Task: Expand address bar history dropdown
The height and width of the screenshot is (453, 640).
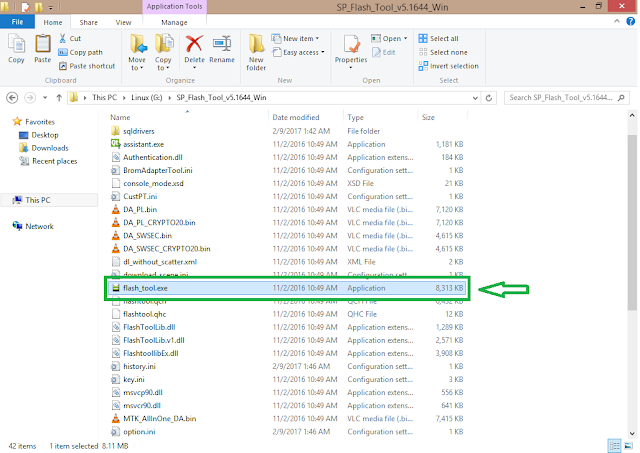Action: [x=475, y=98]
